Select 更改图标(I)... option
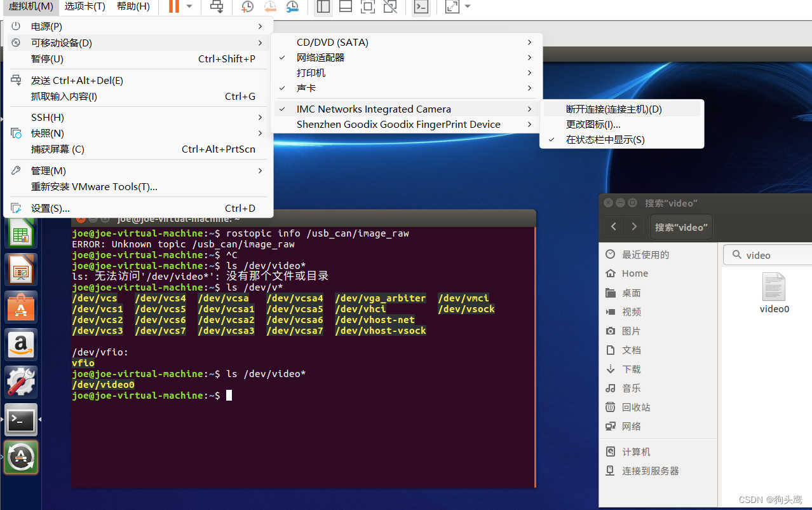Viewport: 812px width, 510px height. click(x=621, y=124)
